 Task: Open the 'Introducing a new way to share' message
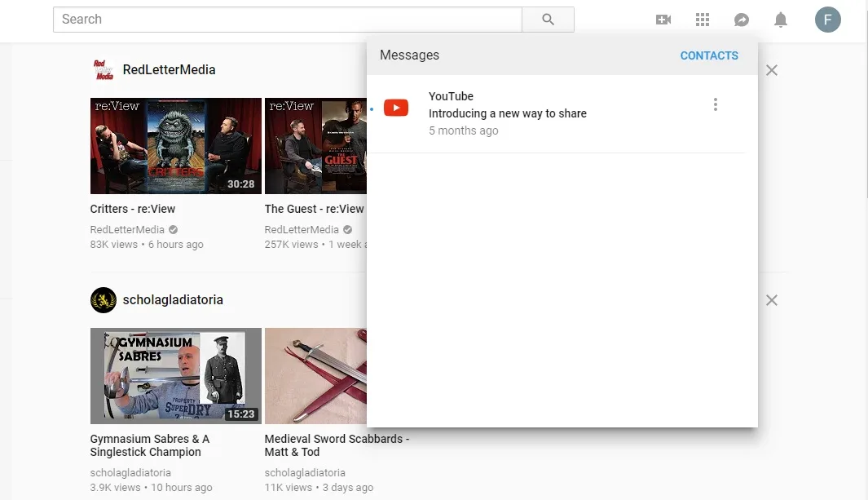coord(557,113)
